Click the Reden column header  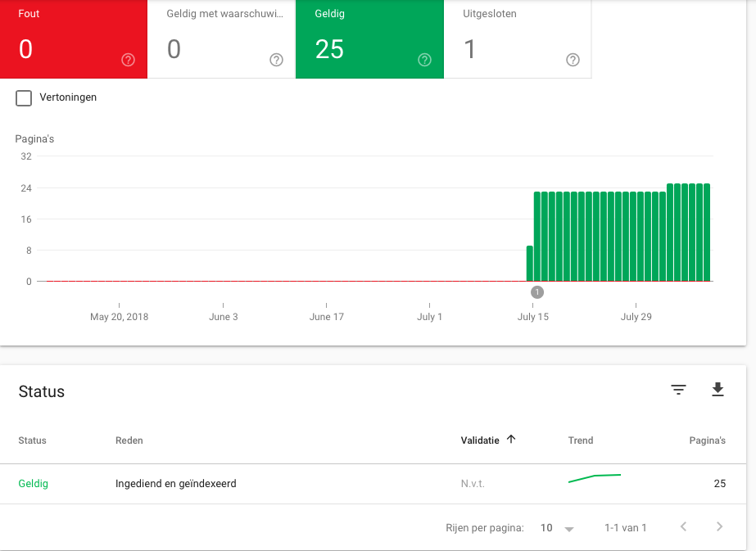tap(129, 440)
